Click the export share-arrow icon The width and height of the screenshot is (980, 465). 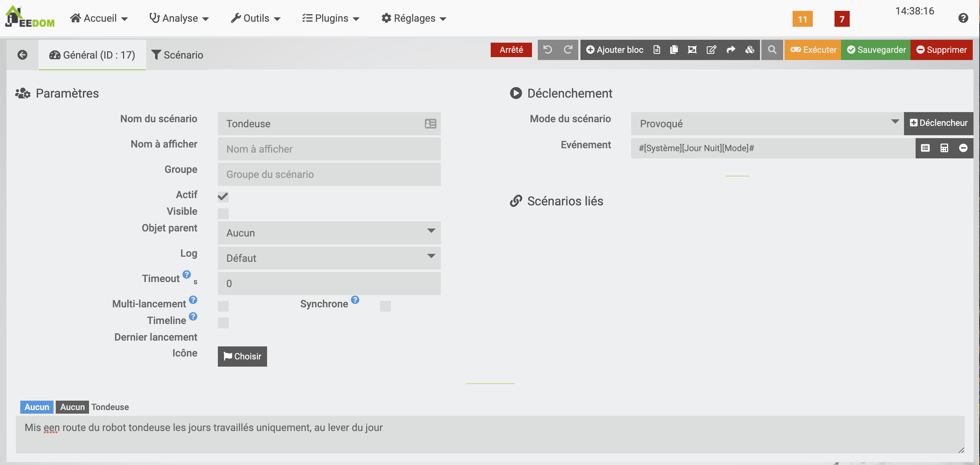pyautogui.click(x=730, y=50)
